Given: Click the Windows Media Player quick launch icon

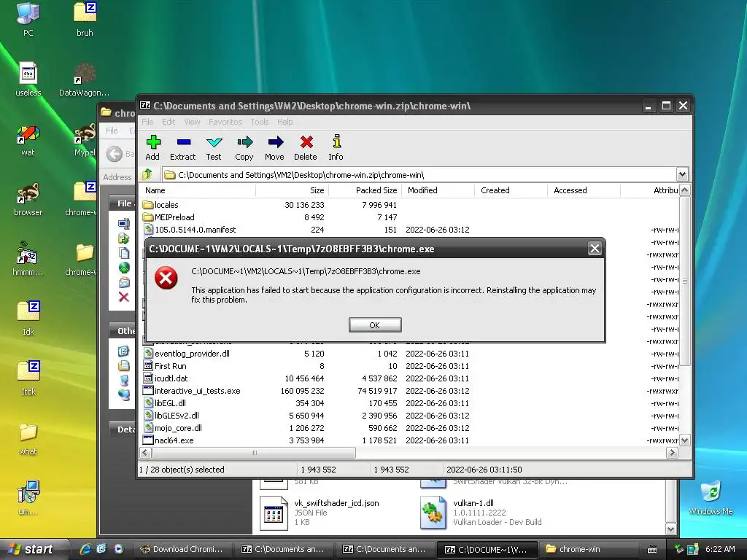Looking at the screenshot, I should coord(118,549).
